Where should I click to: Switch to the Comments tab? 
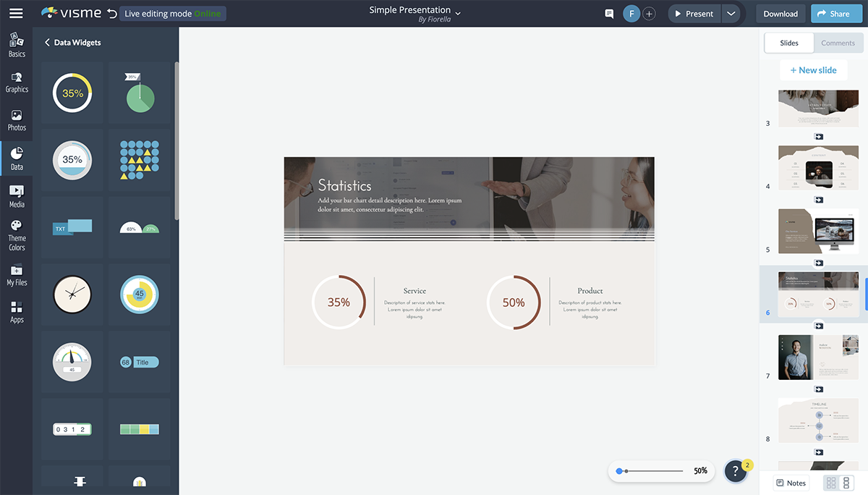point(838,43)
